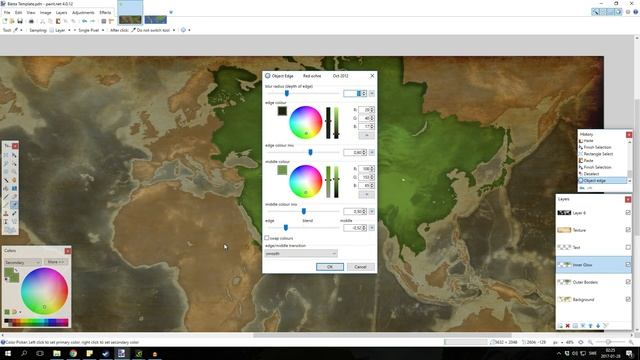Click OK in Object Edge dialog

click(330, 267)
